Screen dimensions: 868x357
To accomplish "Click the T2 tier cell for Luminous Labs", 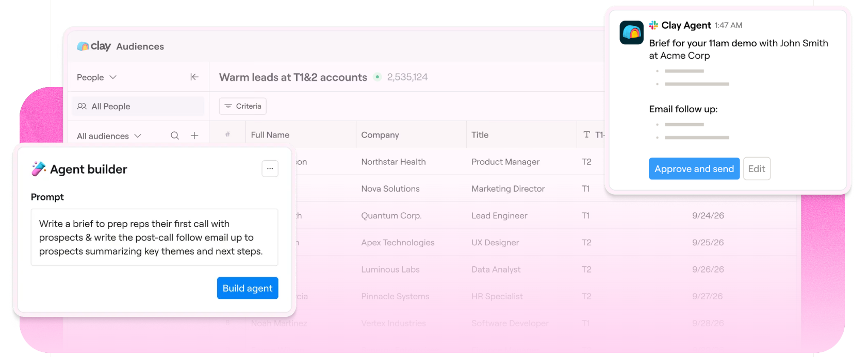I will point(586,269).
